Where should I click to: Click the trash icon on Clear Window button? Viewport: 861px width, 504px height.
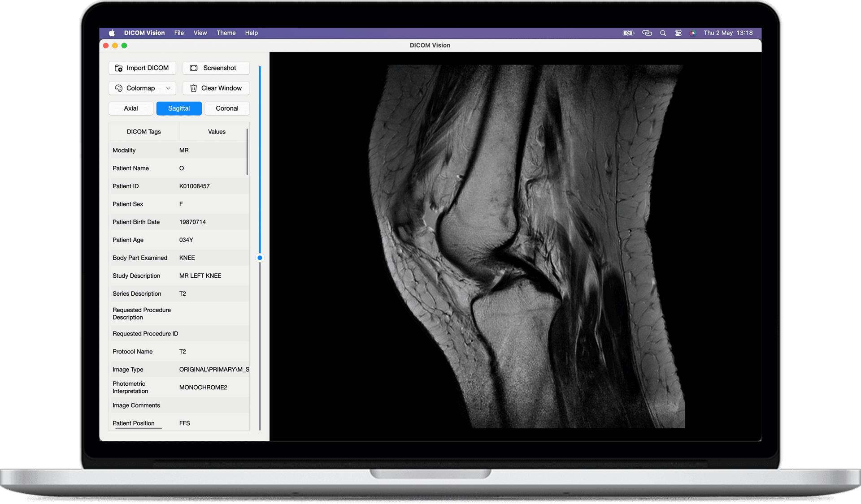[193, 88]
